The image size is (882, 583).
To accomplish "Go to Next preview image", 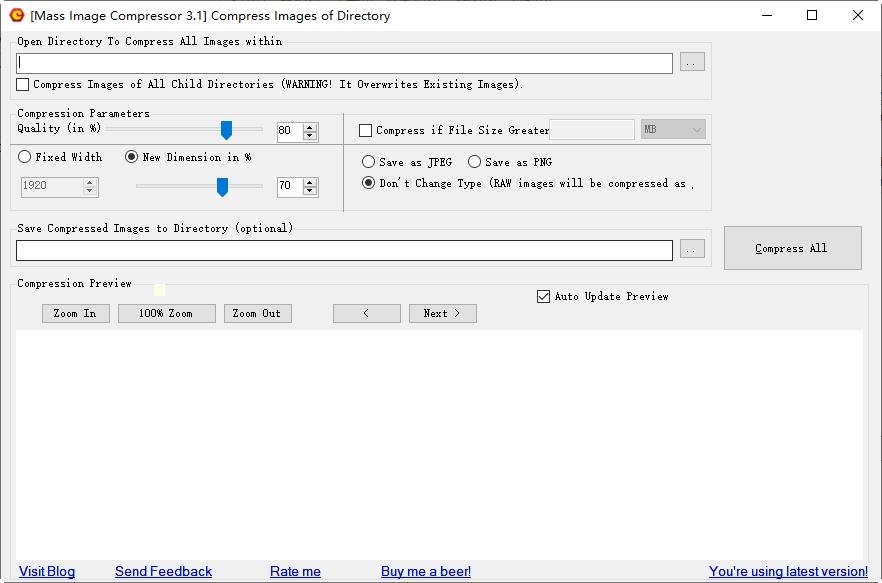I will coord(443,313).
